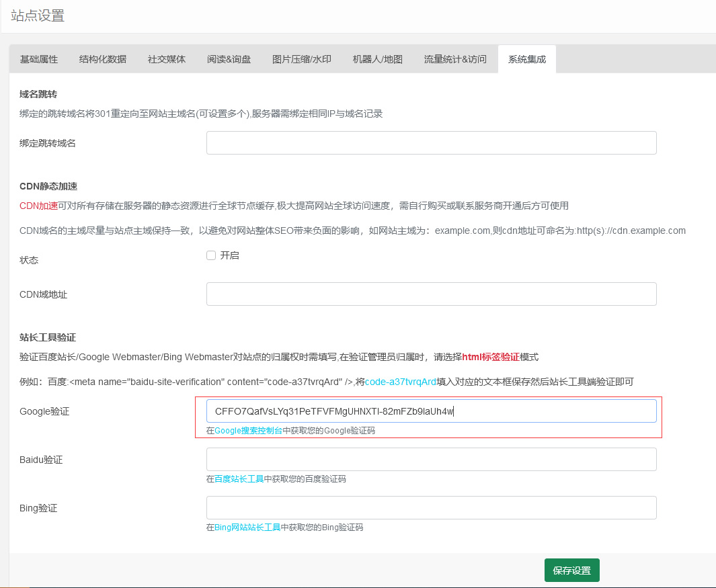
Task: Focus the Bing验证 input field
Action: click(x=432, y=507)
